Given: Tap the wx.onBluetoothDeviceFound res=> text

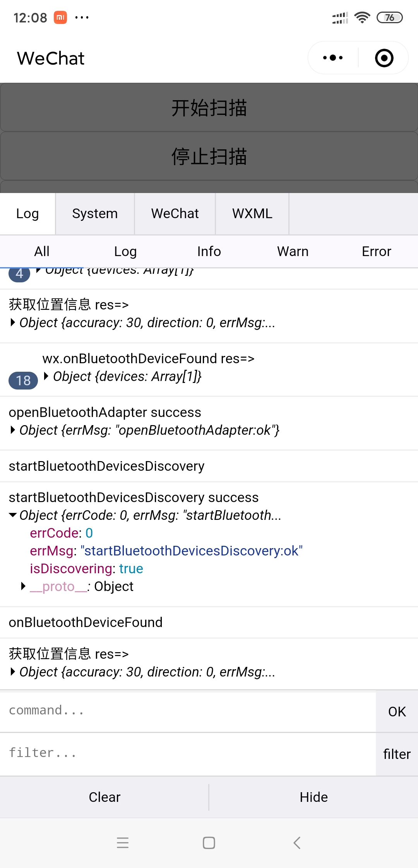Looking at the screenshot, I should pyautogui.click(x=148, y=359).
